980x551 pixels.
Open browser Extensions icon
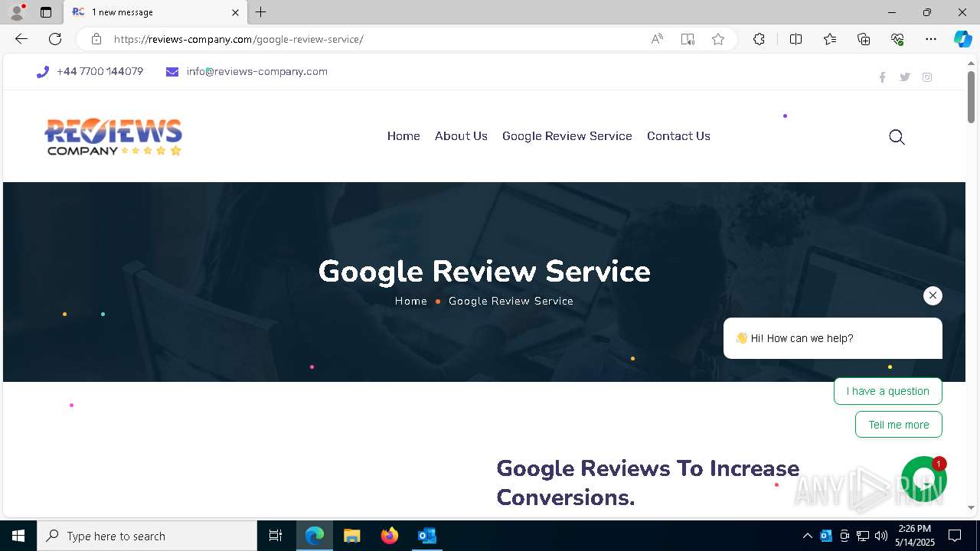[x=759, y=39]
